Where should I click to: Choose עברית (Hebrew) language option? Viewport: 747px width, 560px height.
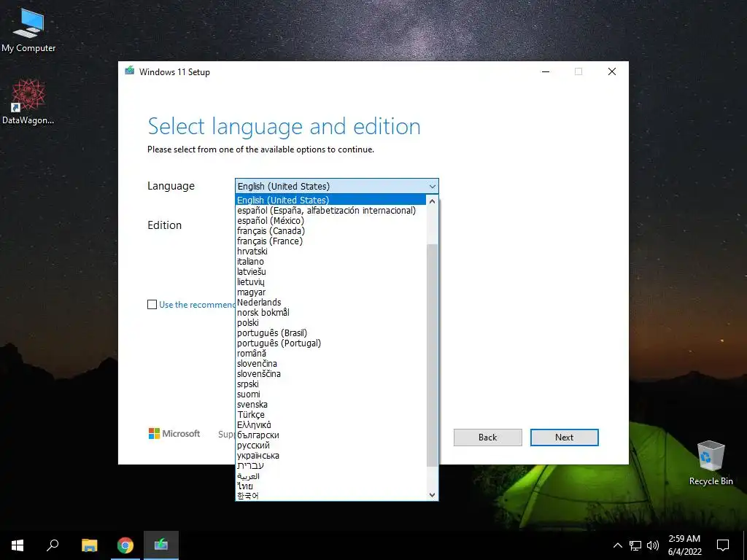330,466
